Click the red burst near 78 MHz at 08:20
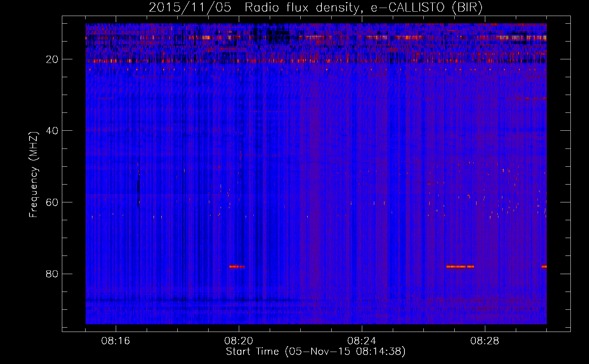 tap(237, 266)
